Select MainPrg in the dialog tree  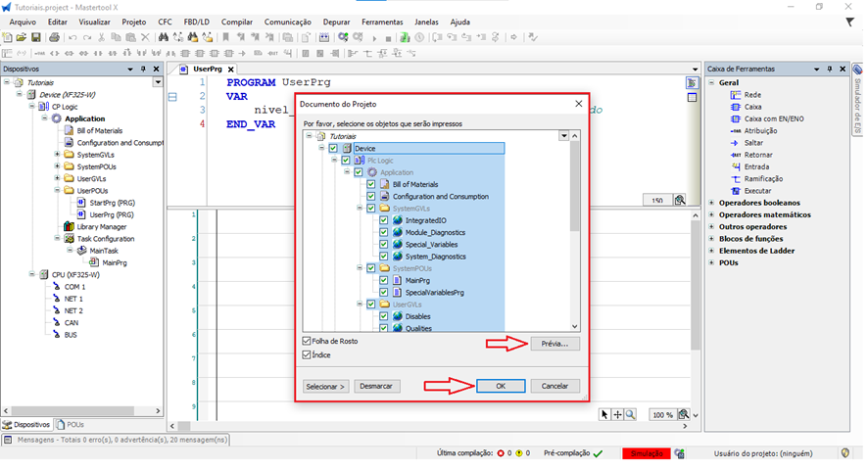[417, 280]
